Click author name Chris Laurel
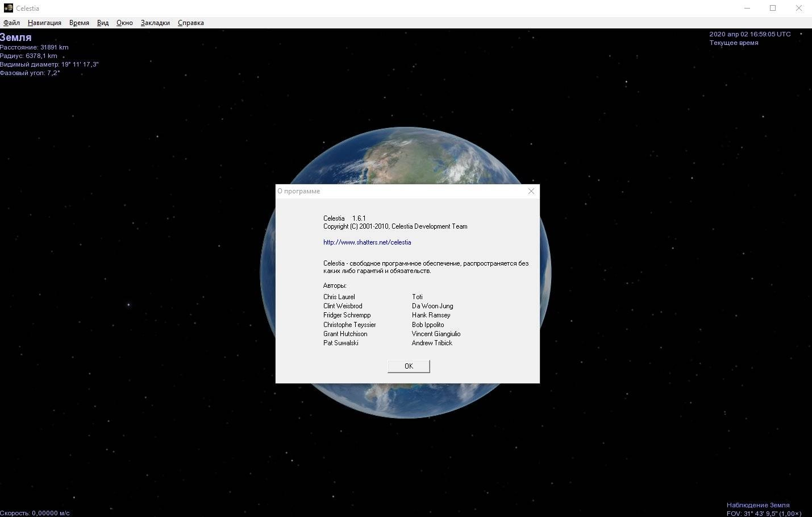Screen dimensions: 812x517 point(339,297)
